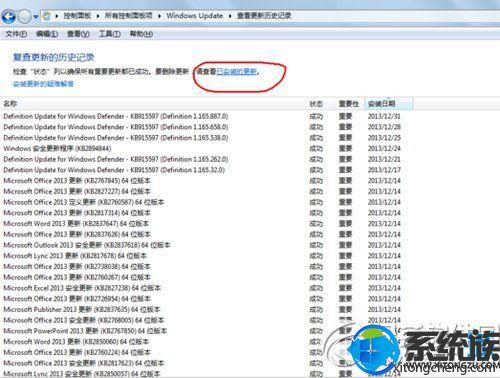Open the 文件(F) menu
Viewport: 500px width, 378px height.
pos(16,34)
